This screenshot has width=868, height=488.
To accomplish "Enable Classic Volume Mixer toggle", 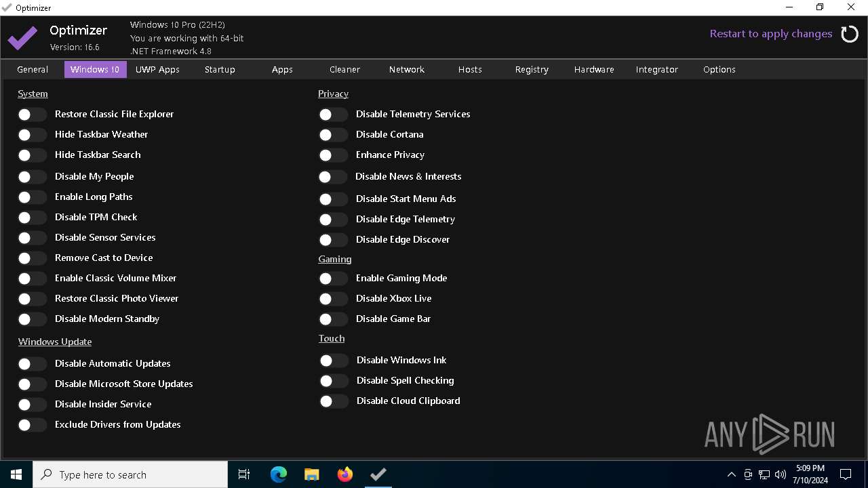I will pos(32,279).
